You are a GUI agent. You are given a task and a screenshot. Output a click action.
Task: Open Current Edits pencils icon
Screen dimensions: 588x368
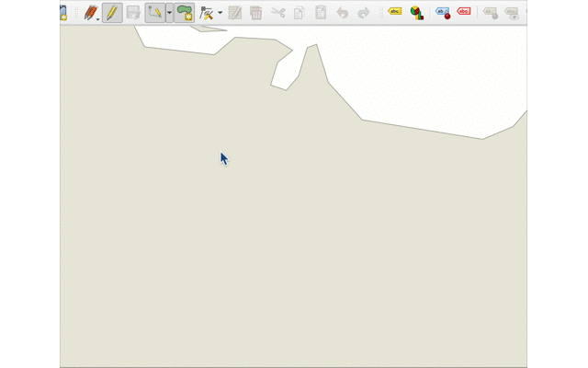click(x=90, y=12)
